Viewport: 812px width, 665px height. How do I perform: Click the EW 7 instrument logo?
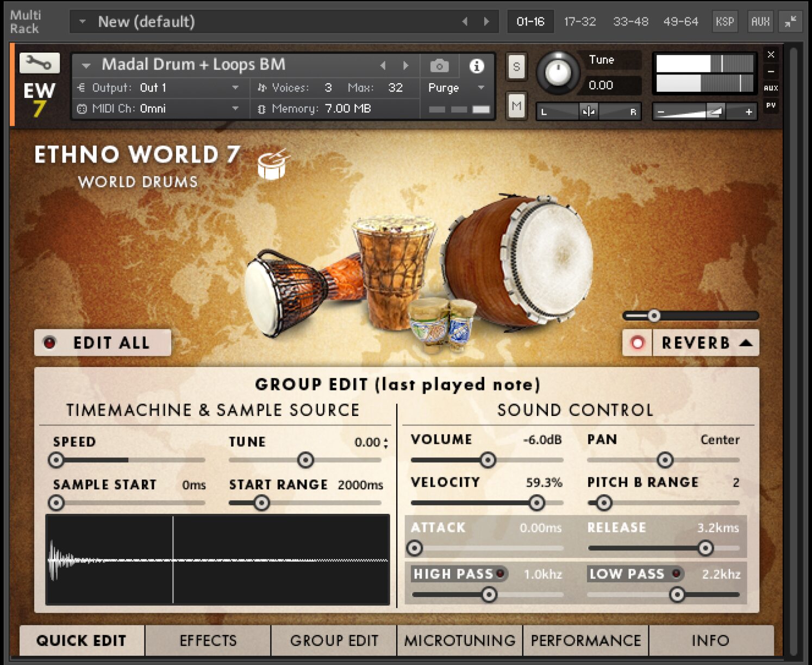point(39,100)
